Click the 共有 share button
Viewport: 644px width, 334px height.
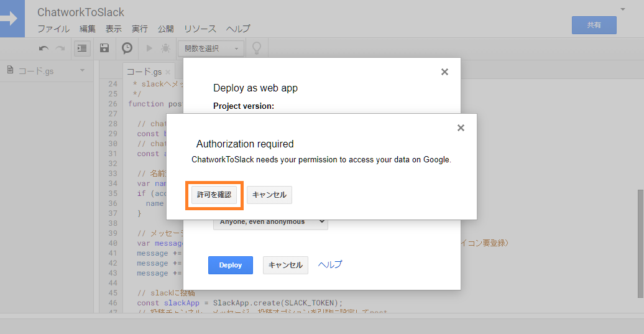pyautogui.click(x=594, y=25)
